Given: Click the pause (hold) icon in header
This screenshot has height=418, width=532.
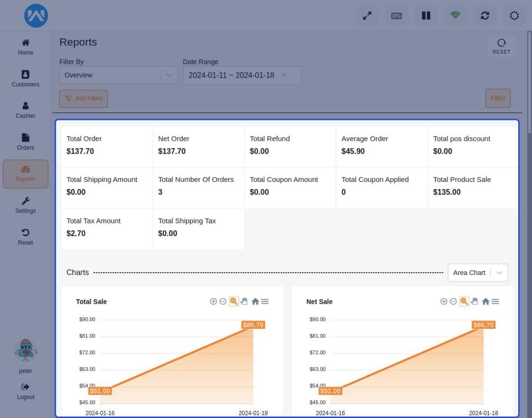Looking at the screenshot, I should click(x=426, y=16).
